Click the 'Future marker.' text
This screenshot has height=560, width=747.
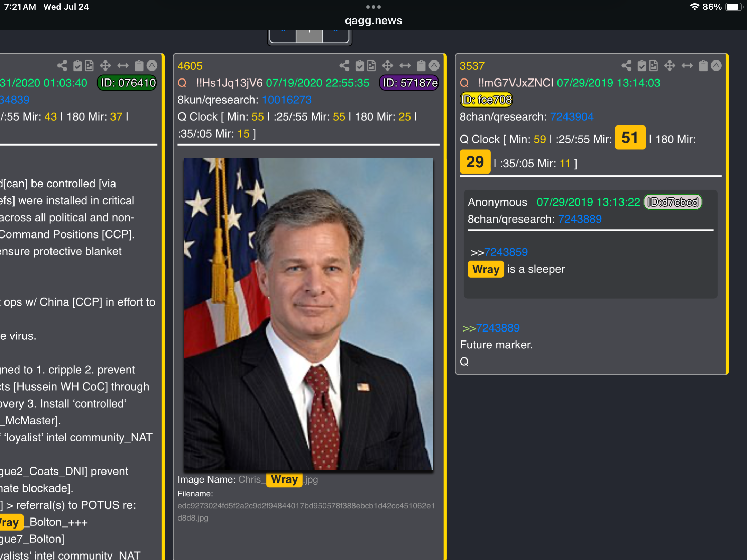[x=496, y=345]
